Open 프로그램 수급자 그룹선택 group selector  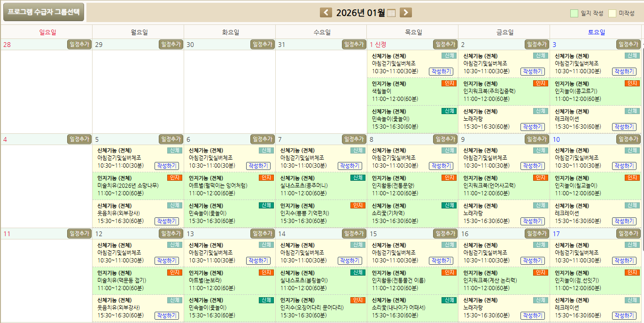[x=44, y=12]
